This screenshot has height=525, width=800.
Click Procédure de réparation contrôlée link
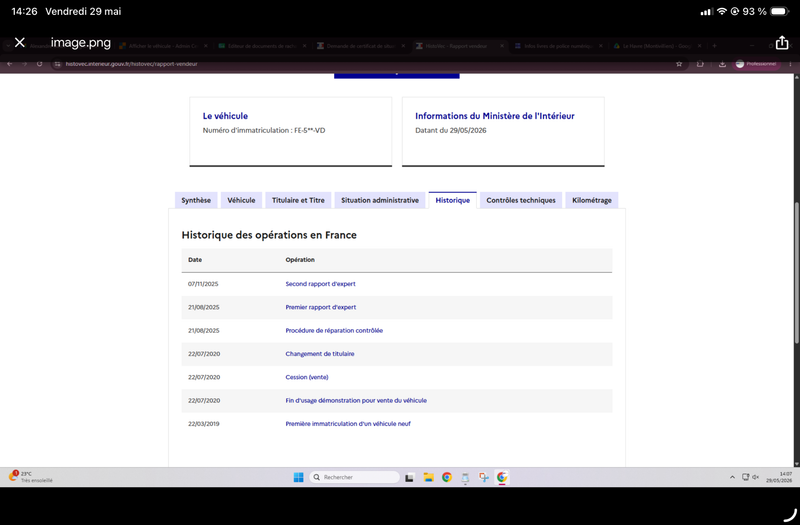334,330
